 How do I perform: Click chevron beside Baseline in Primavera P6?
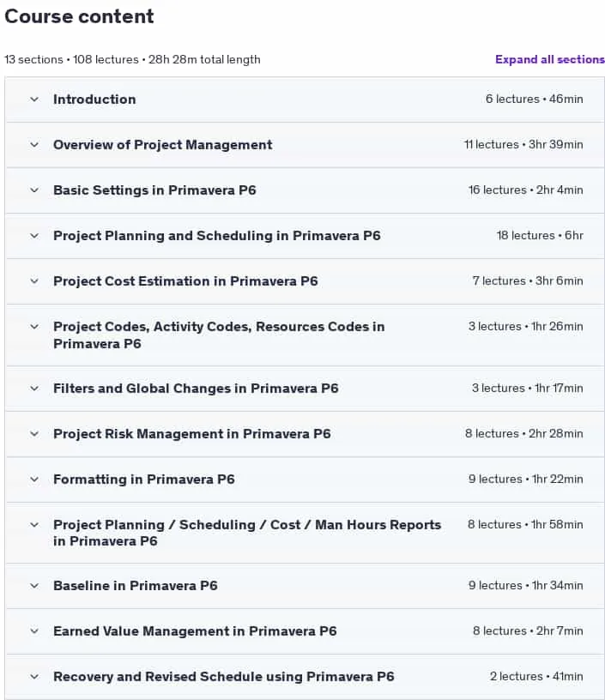click(34, 586)
